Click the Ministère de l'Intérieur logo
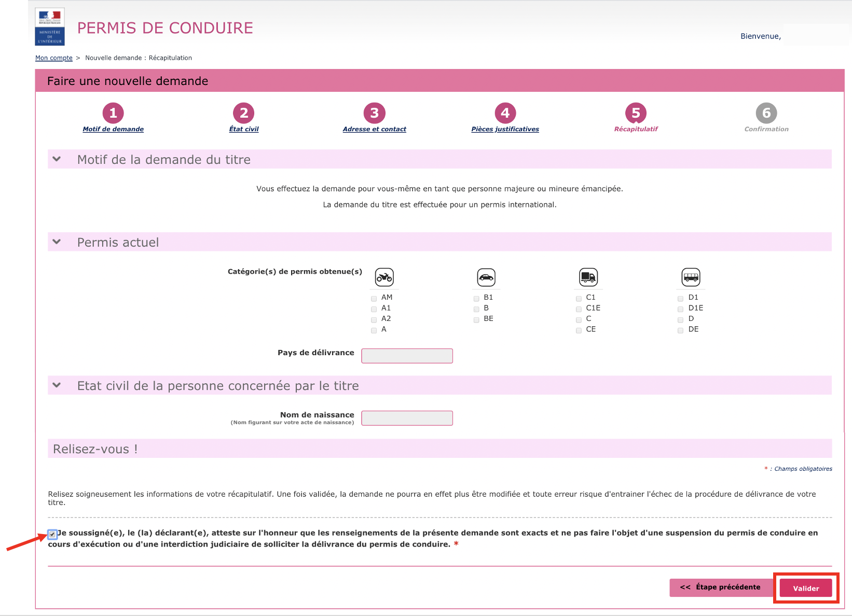The width and height of the screenshot is (852, 616). pyautogui.click(x=50, y=27)
